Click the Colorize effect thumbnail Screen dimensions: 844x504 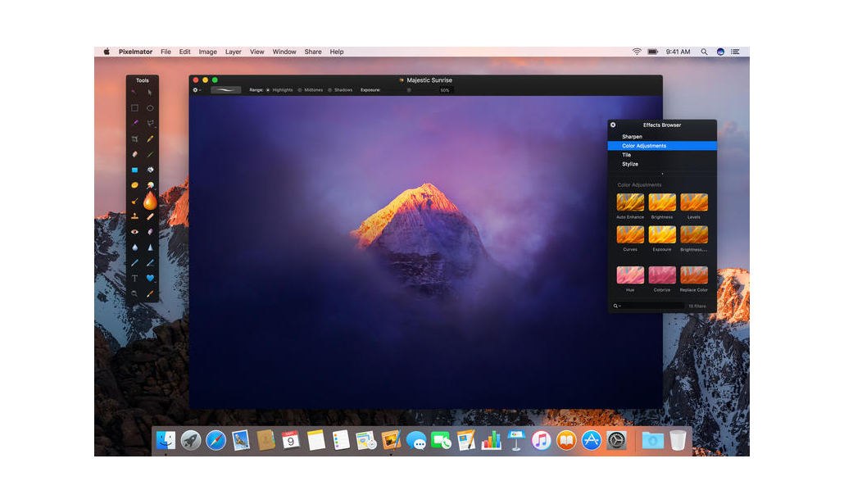point(662,275)
